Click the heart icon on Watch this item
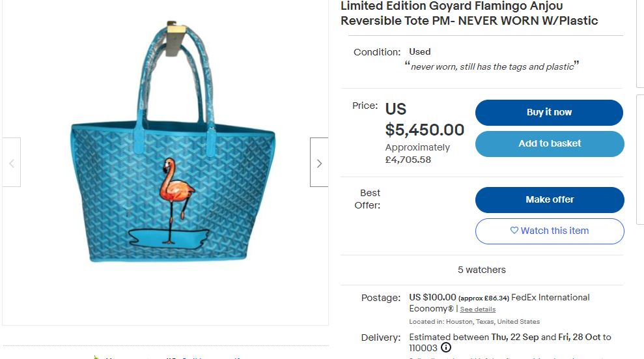 click(514, 231)
